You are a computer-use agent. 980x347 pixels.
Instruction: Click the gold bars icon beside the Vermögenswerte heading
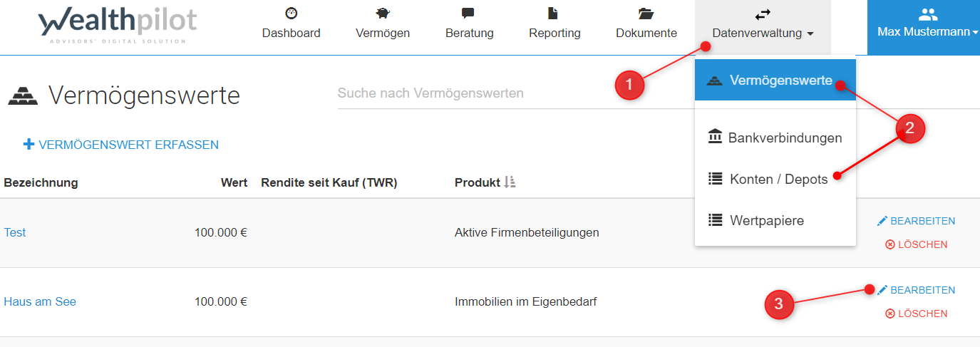[x=22, y=95]
